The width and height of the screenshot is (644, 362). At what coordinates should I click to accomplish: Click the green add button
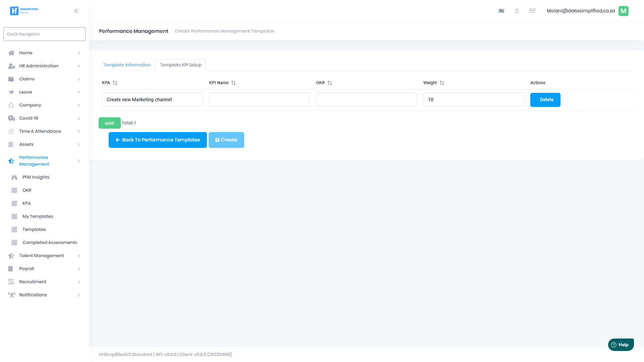coord(109,123)
